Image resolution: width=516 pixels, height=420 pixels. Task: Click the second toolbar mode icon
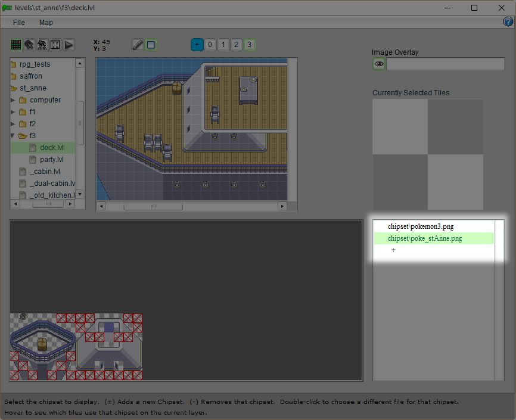[x=29, y=45]
